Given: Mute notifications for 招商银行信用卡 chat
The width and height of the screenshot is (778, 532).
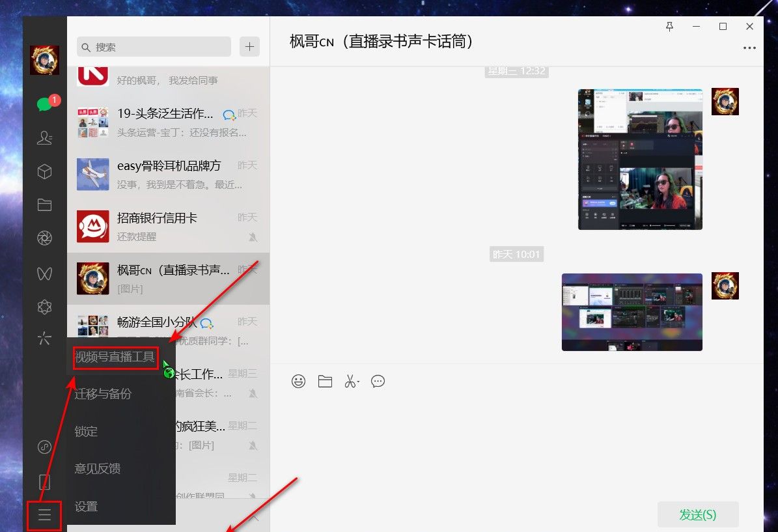Looking at the screenshot, I should point(250,238).
